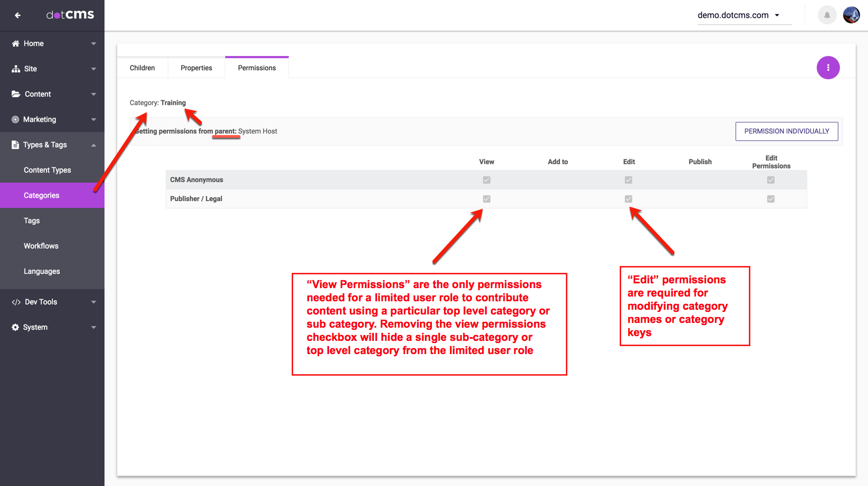Screen dimensions: 868x486
Task: Click the Permission Individually button
Action: point(786,131)
